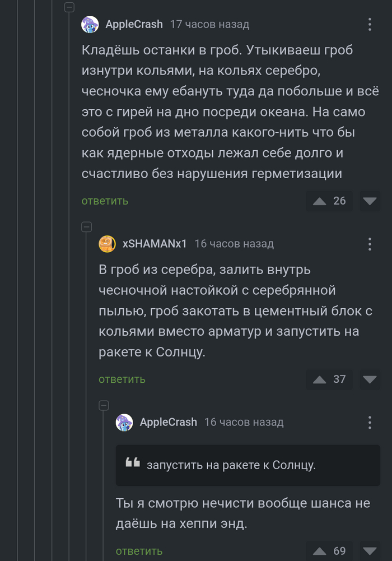Click AppleCrash's avatar on the 16-hour-old reply
392x561 pixels.
[x=124, y=422]
